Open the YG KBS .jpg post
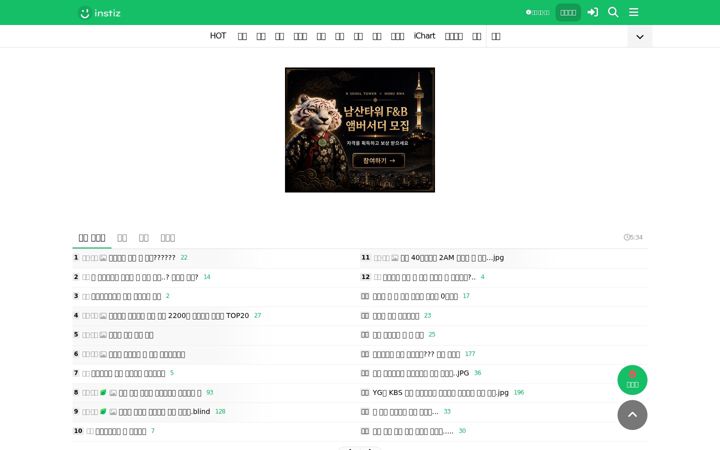 pos(440,393)
